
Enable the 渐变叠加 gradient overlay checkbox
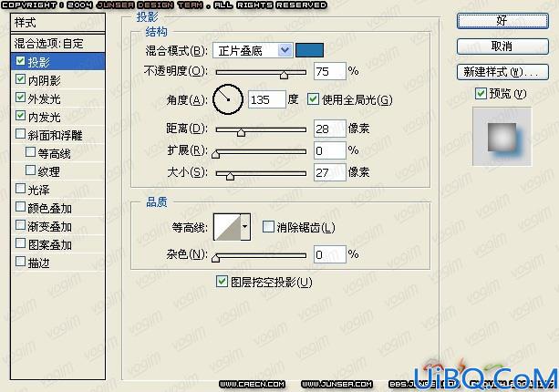click(x=21, y=225)
